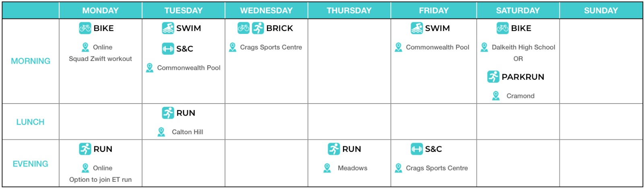Click the Thursday evening run icon

334,149
